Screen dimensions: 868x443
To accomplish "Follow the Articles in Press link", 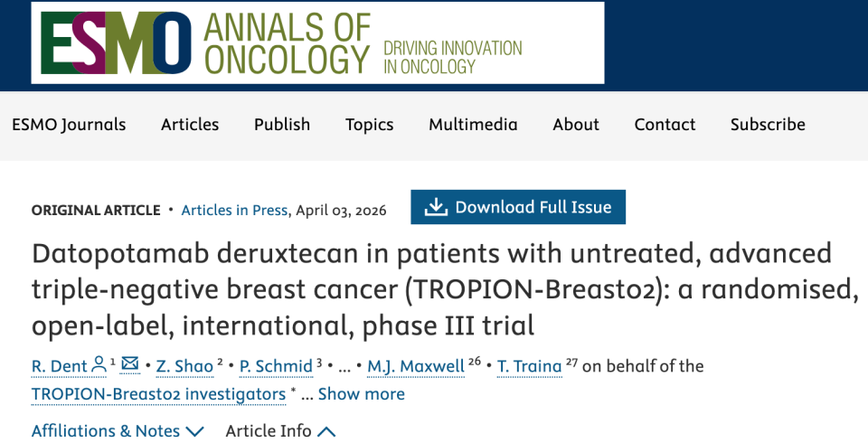I will click(234, 211).
